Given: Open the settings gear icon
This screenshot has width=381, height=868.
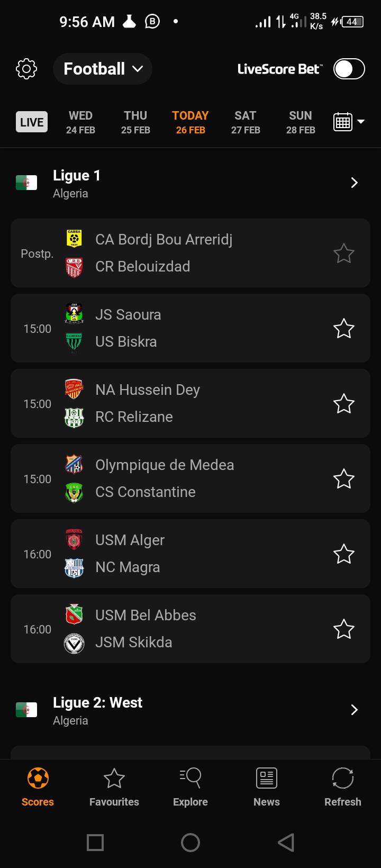Looking at the screenshot, I should coord(26,69).
